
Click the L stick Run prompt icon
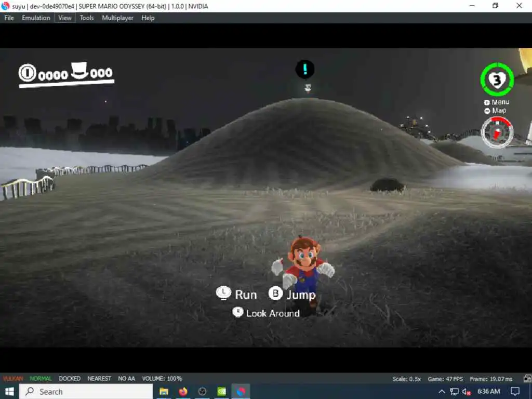[223, 293]
